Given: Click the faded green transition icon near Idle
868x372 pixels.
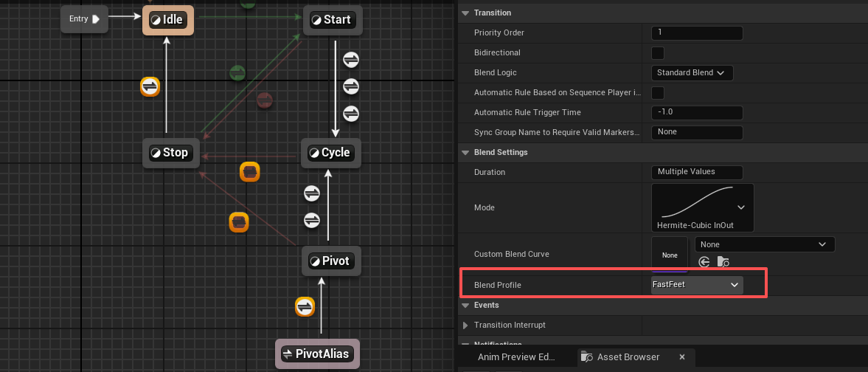Looking at the screenshot, I should [237, 72].
